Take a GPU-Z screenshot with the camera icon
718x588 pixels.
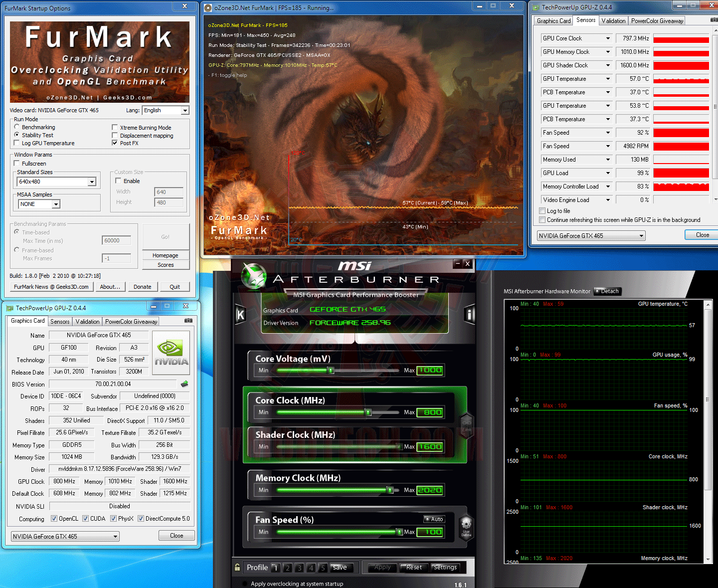(x=188, y=321)
